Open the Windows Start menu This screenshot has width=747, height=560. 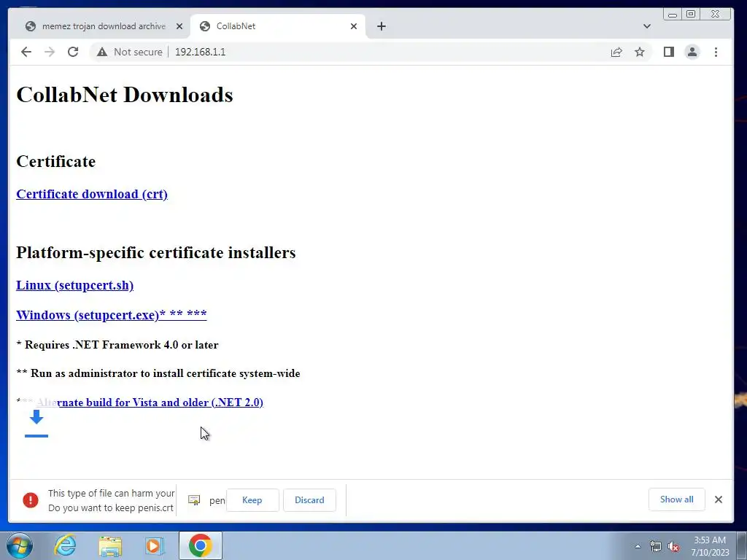click(x=19, y=545)
